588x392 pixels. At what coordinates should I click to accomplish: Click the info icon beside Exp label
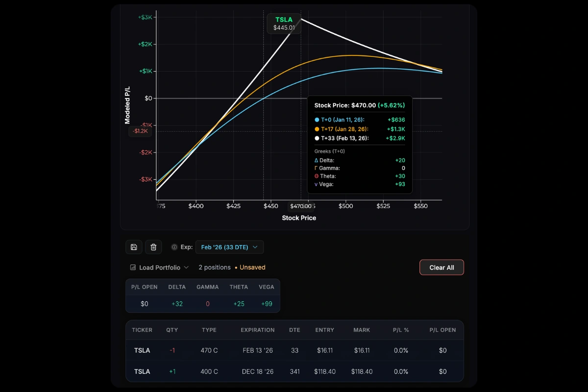tap(174, 247)
